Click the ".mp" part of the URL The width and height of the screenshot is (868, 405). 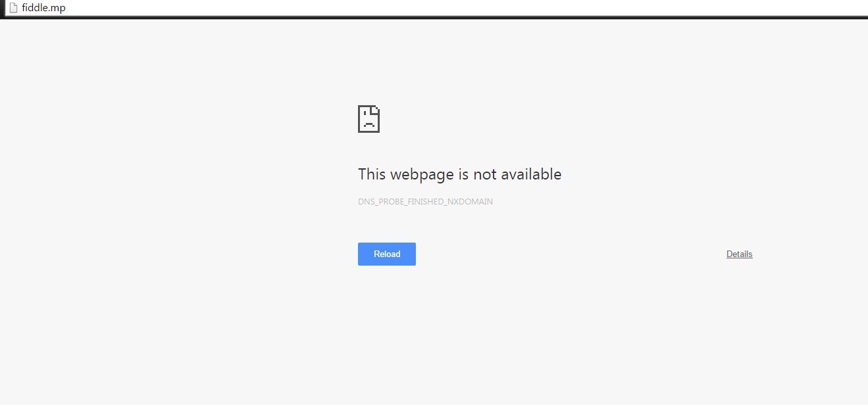point(58,8)
